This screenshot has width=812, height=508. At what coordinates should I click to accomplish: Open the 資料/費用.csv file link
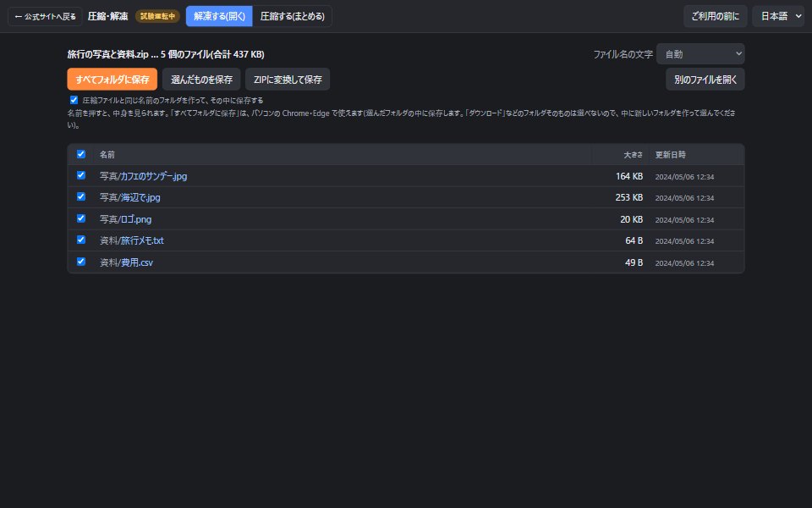click(126, 262)
